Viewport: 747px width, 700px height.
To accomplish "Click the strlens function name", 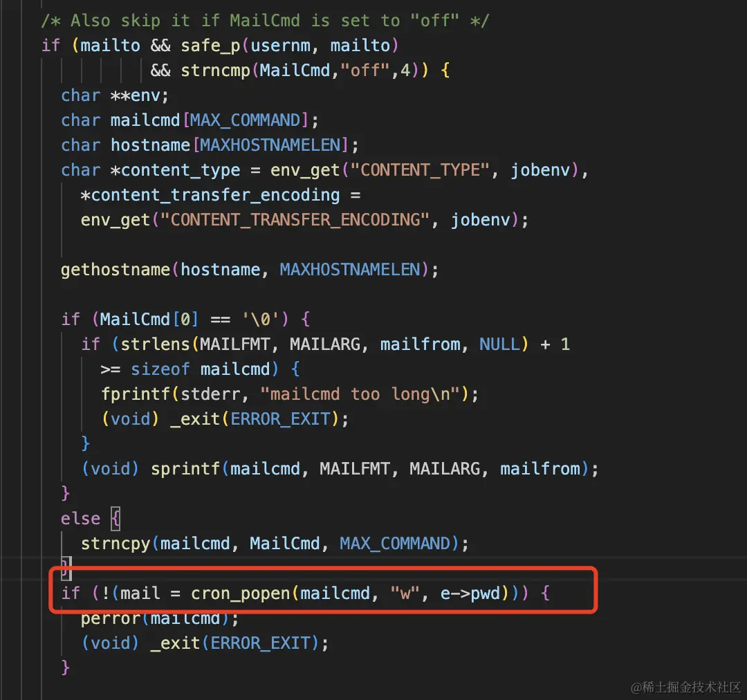I will (x=156, y=344).
